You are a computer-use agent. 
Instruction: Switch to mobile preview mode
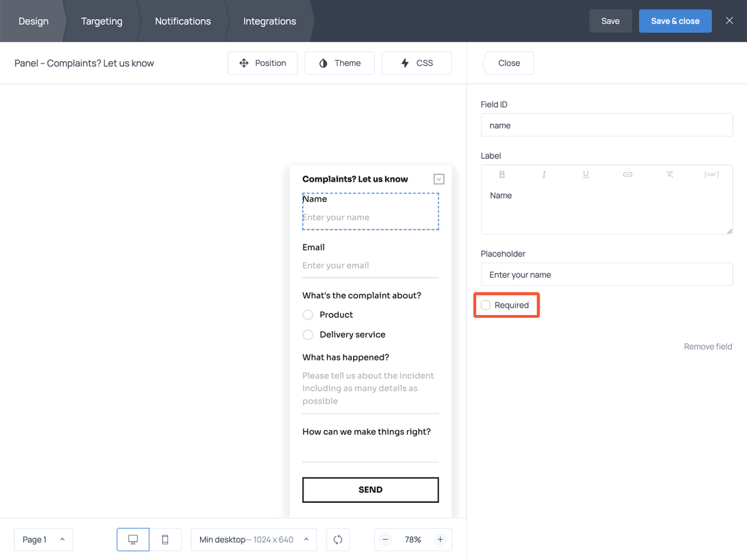coord(165,539)
